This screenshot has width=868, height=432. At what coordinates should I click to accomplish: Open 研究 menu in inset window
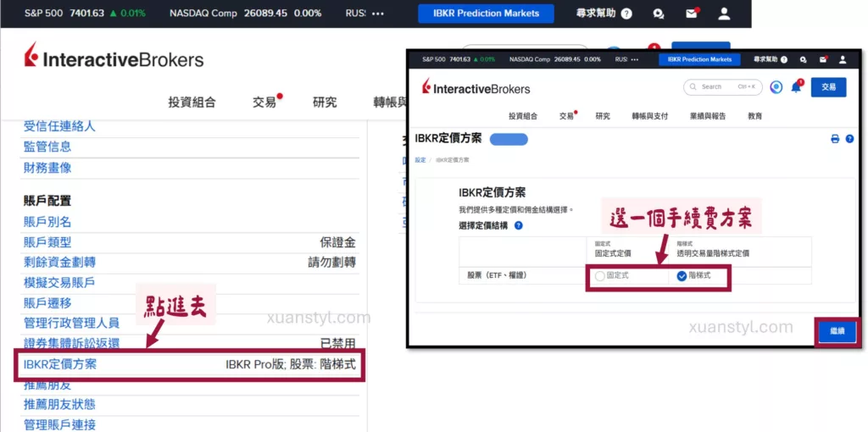coord(603,116)
